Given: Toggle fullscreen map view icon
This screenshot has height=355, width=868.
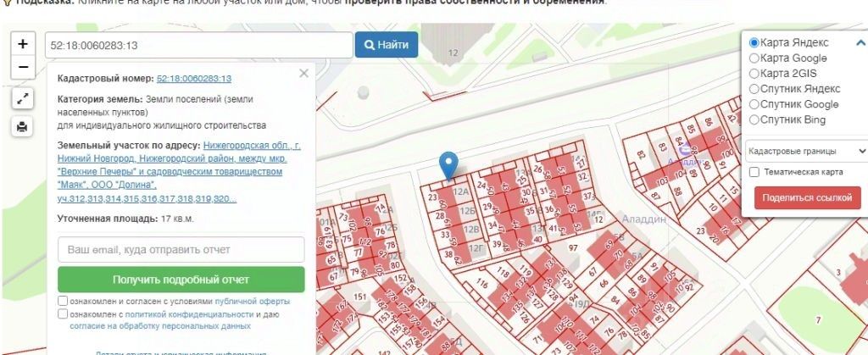Looking at the screenshot, I should pos(23,99).
